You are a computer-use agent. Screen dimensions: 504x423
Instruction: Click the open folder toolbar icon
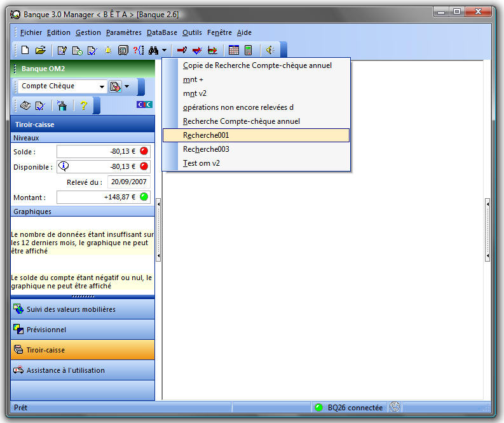click(x=40, y=50)
